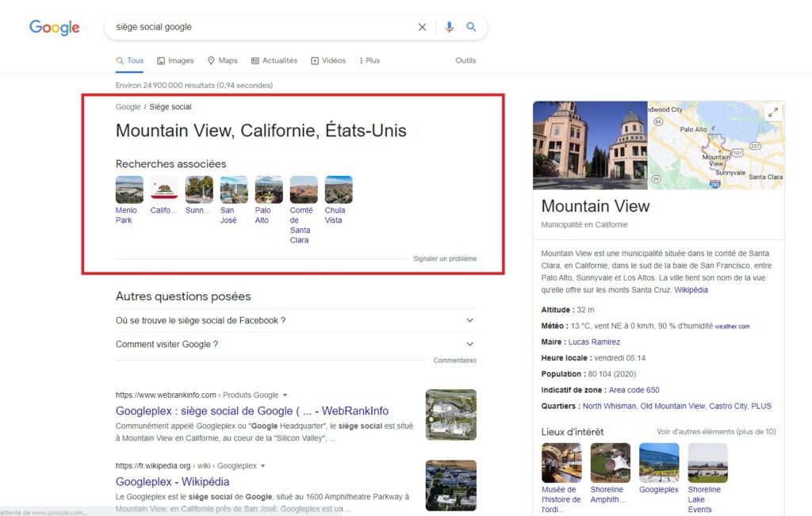Open San José related search thumbnail
The image size is (812, 516).
click(234, 189)
